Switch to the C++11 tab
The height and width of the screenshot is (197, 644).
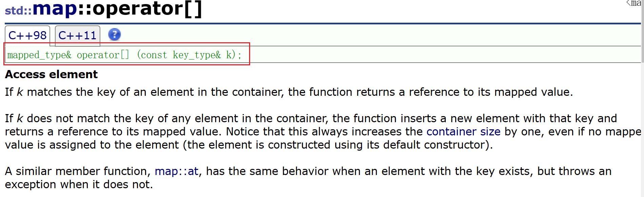click(77, 35)
